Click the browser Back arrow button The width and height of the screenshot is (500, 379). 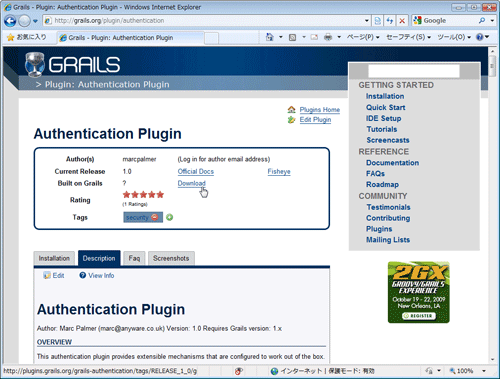[x=10, y=21]
